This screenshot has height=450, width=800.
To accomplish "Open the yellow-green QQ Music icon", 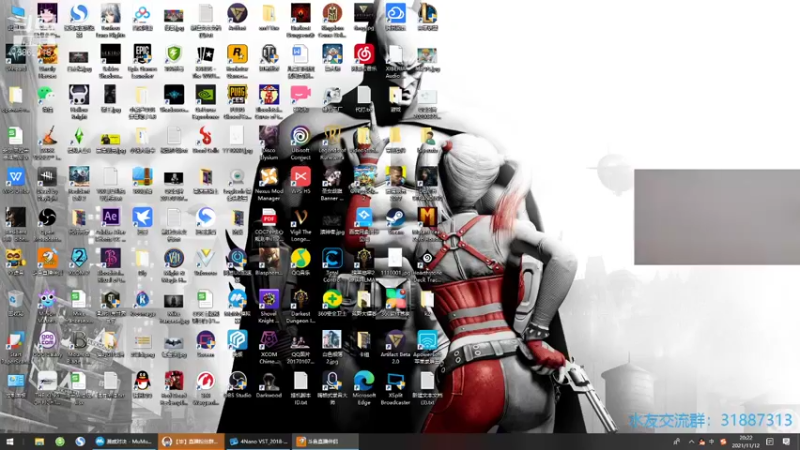I will [301, 258].
